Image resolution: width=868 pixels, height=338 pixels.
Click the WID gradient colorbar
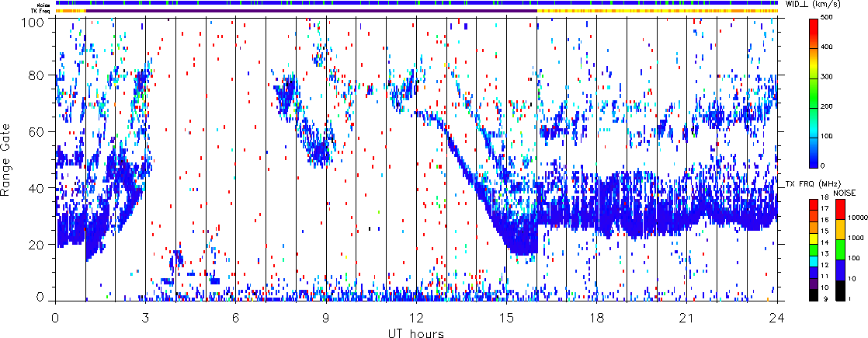[x=814, y=93]
